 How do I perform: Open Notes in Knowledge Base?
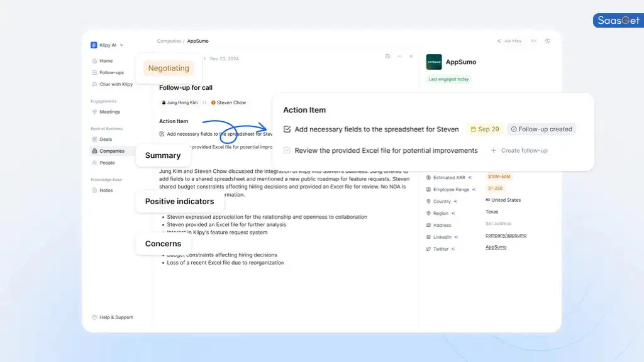point(106,190)
